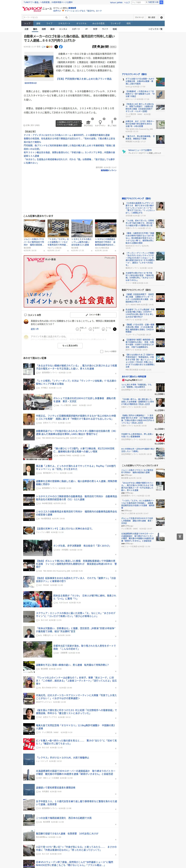Select the スポーツ category
The image size is (186, 868).
(76, 29)
